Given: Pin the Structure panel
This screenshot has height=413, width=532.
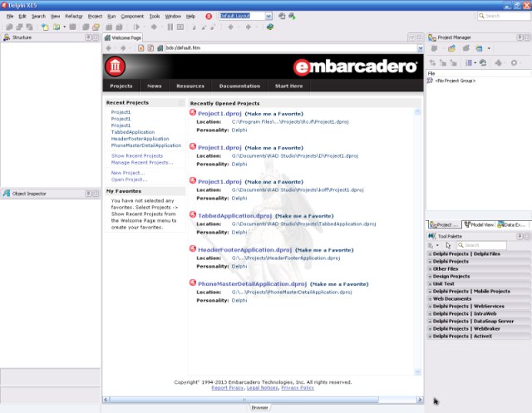Looking at the screenshot, I should click(x=89, y=37).
